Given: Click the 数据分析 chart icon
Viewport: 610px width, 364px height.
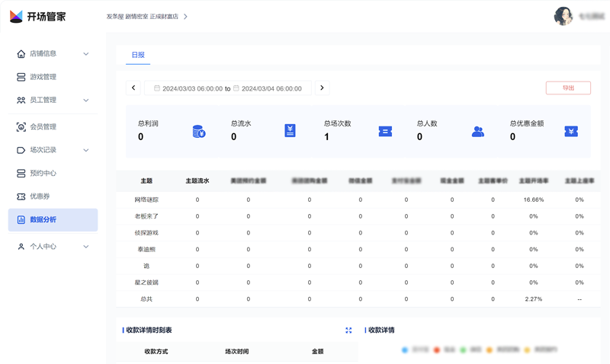Looking at the screenshot, I should click(21, 220).
